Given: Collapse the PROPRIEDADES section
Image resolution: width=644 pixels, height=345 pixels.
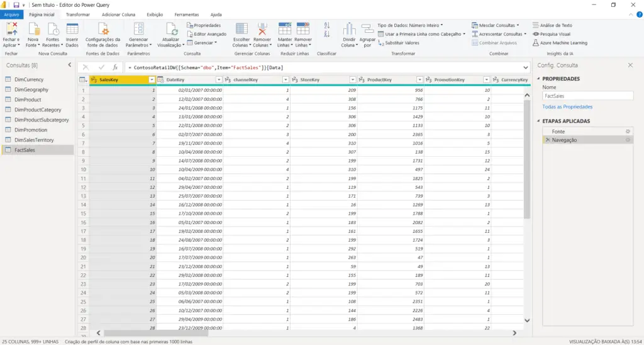Looking at the screenshot, I should click(538, 79).
